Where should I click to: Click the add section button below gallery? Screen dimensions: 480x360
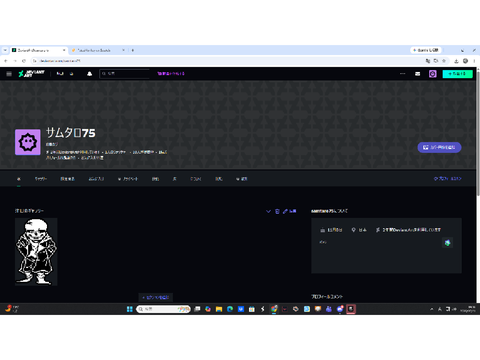tap(156, 297)
